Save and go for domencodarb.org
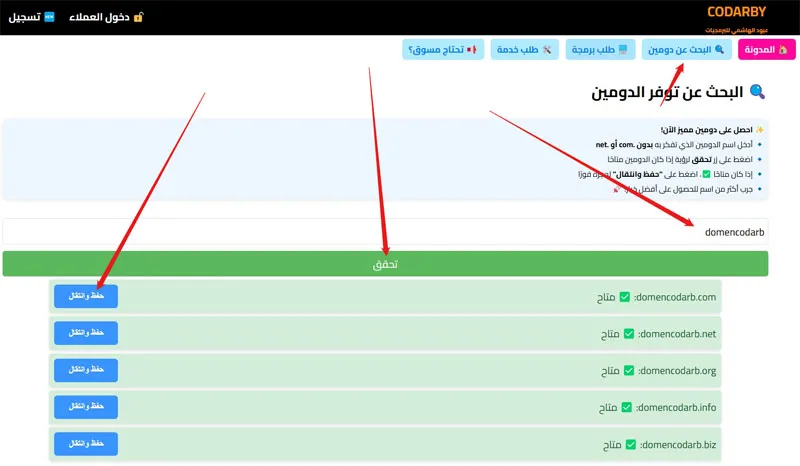Screen dimensions: 800x466 pyautogui.click(x=86, y=370)
